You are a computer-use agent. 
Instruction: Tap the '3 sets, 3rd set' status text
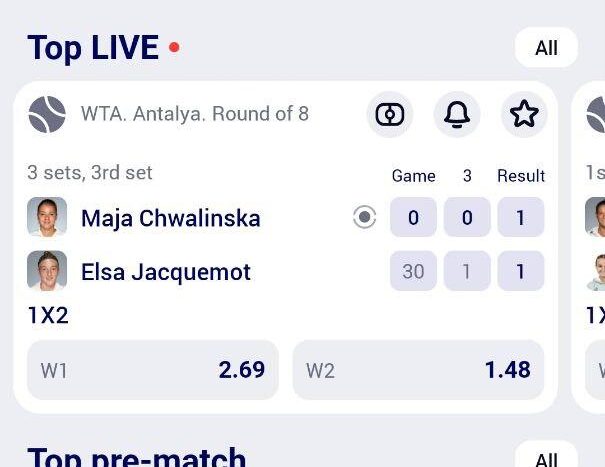tap(90, 173)
